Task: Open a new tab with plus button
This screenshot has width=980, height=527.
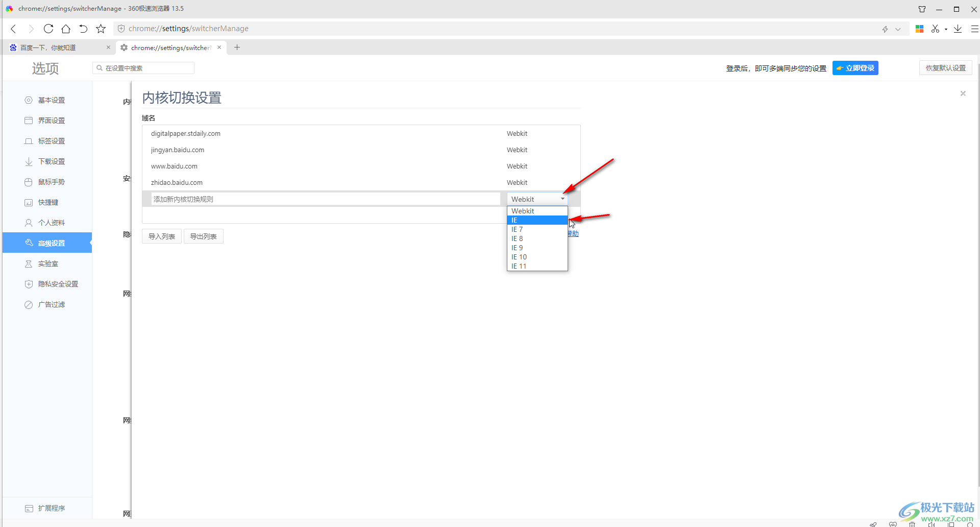Action: pos(237,47)
